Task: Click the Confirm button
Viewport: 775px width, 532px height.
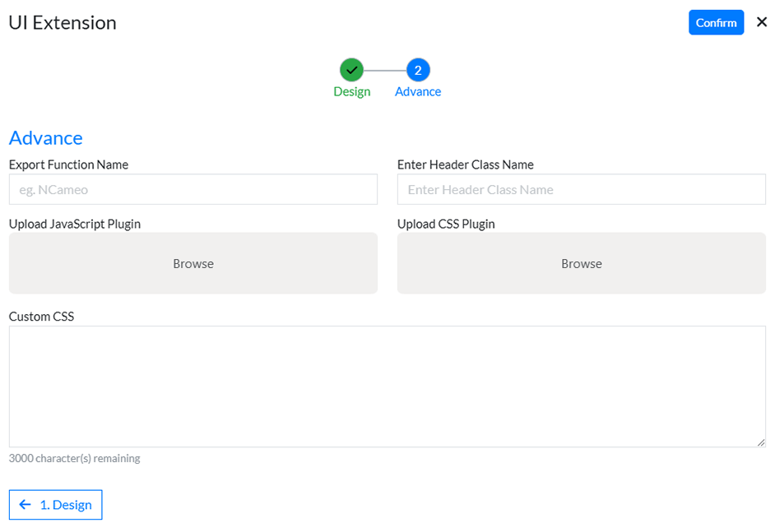Action: 716,23
